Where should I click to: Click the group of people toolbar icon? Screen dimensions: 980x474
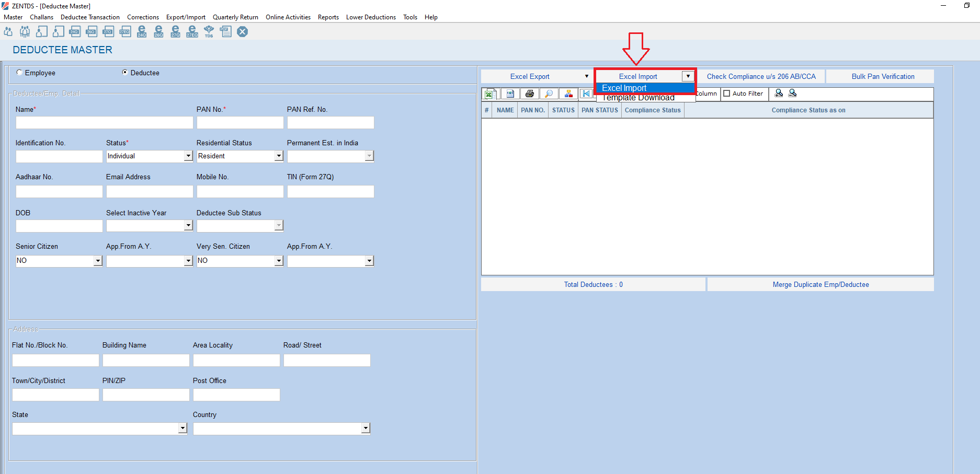tap(25, 31)
